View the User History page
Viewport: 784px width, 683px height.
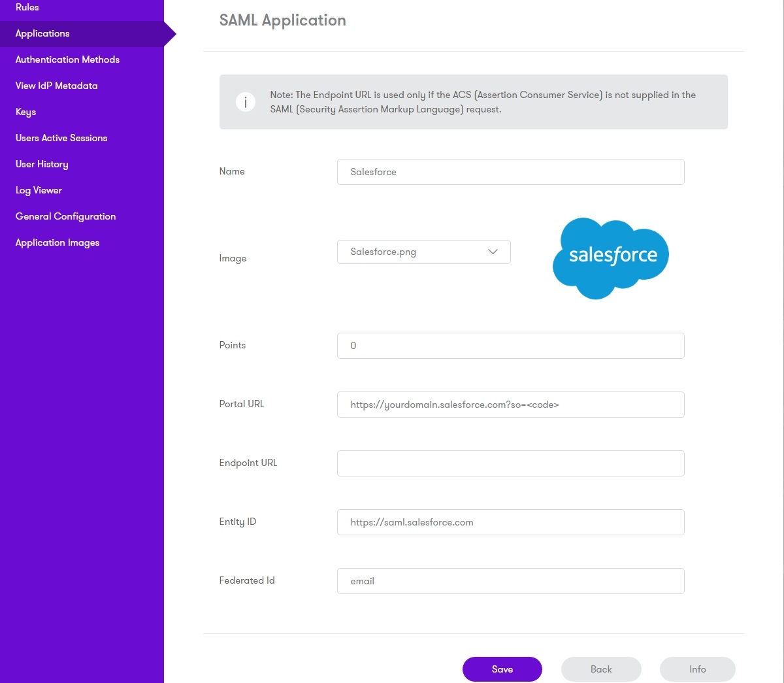pos(42,164)
